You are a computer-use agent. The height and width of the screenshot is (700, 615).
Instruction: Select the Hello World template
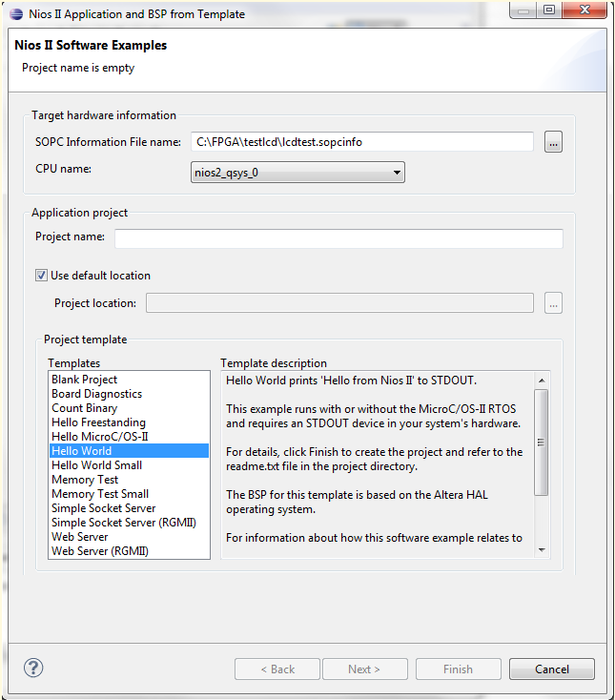pyautogui.click(x=129, y=451)
